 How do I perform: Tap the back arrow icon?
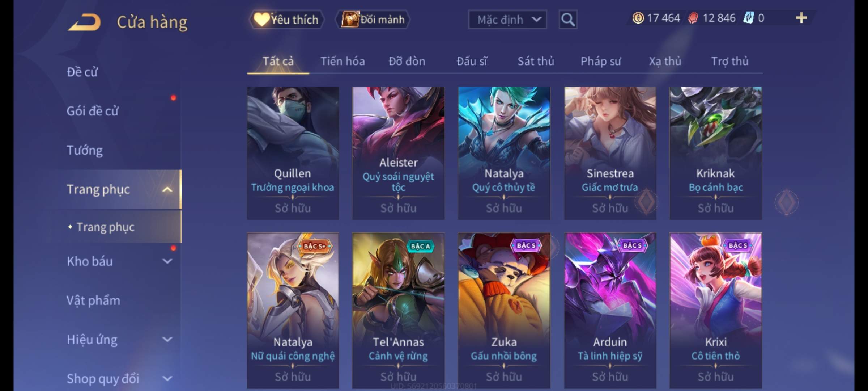[x=85, y=22]
